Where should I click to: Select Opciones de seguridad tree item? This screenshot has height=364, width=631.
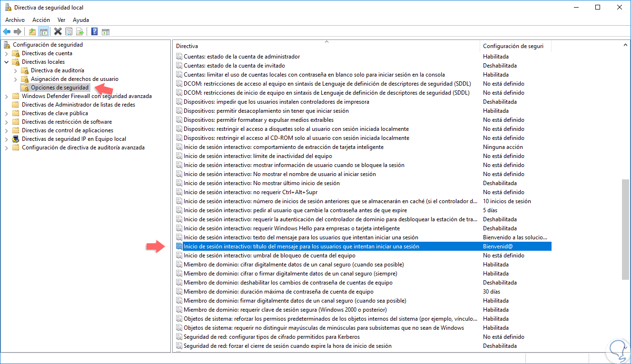(x=60, y=88)
